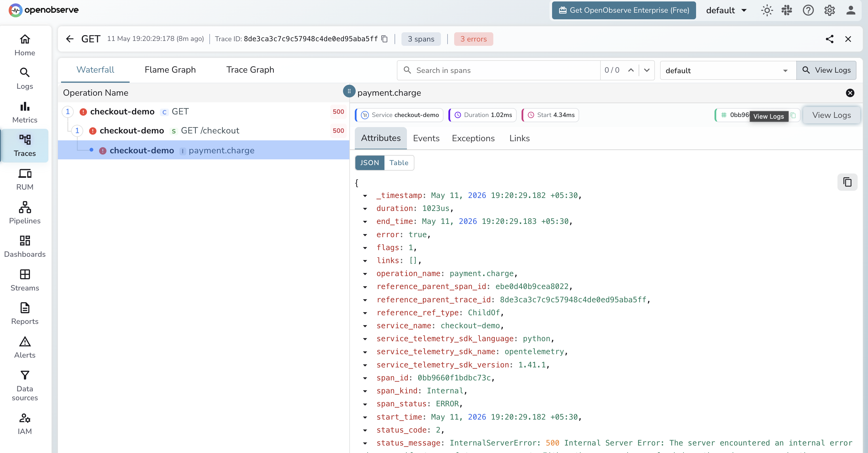Click Get OpenObserve Enterprise (Free) button
Viewport: 868px width, 453px height.
click(624, 10)
